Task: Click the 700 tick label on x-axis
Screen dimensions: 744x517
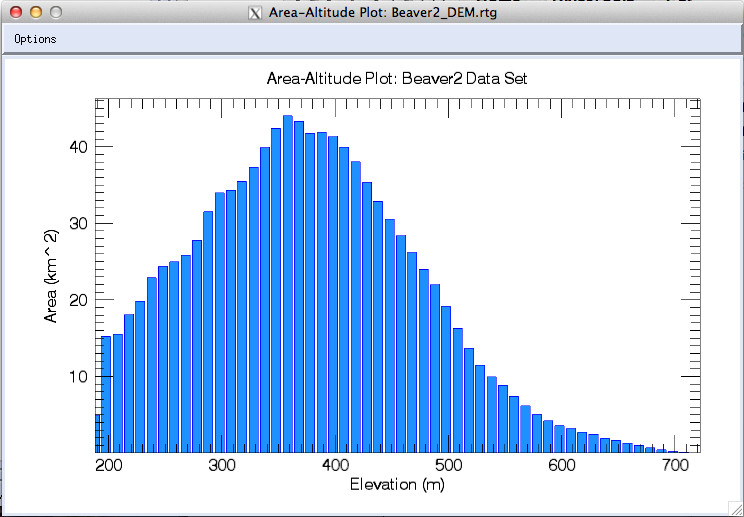Action: (675, 465)
